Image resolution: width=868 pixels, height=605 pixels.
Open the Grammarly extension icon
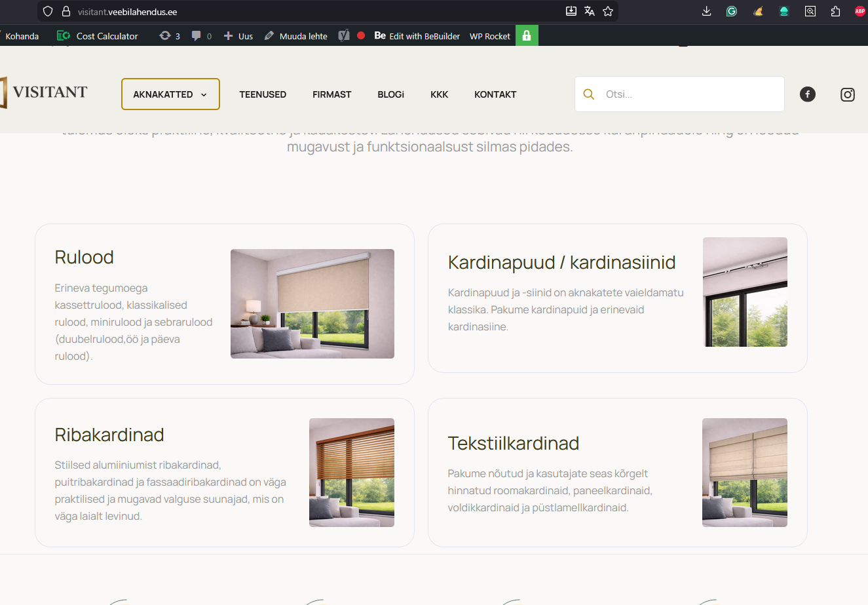click(732, 11)
